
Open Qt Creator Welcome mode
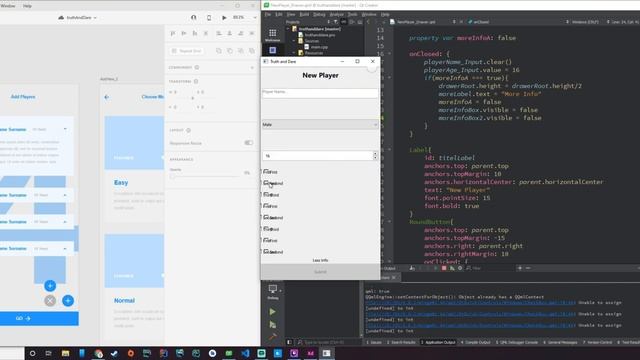point(273,35)
